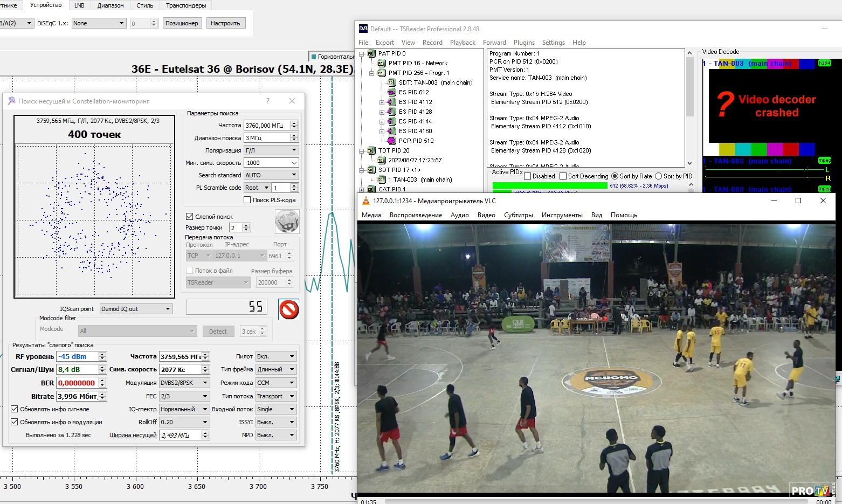Image resolution: width=842 pixels, height=504 pixels.
Task: Enable the Поиск PLS-кода checkbox
Action: pos(247,200)
